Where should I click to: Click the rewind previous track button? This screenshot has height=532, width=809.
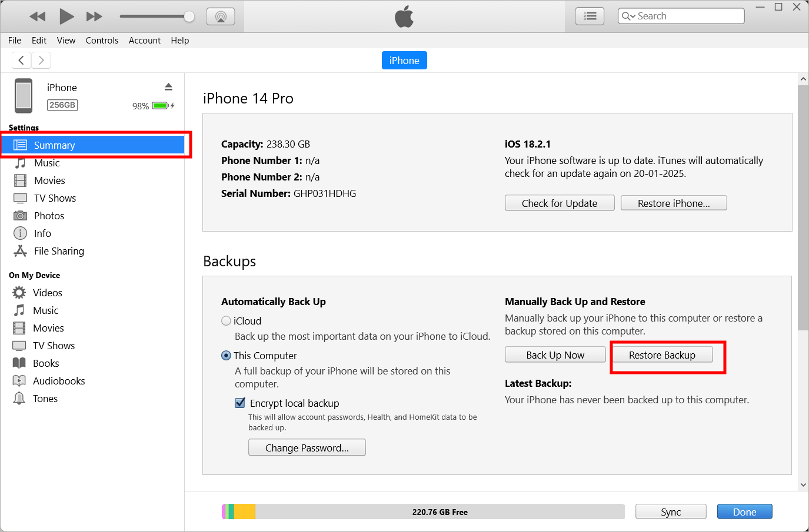click(38, 16)
